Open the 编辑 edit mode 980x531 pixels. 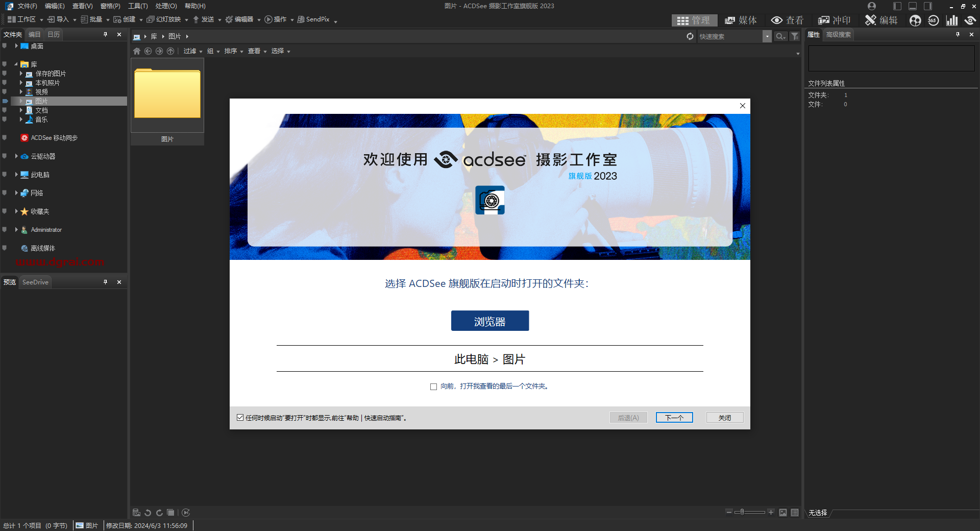click(x=881, y=20)
